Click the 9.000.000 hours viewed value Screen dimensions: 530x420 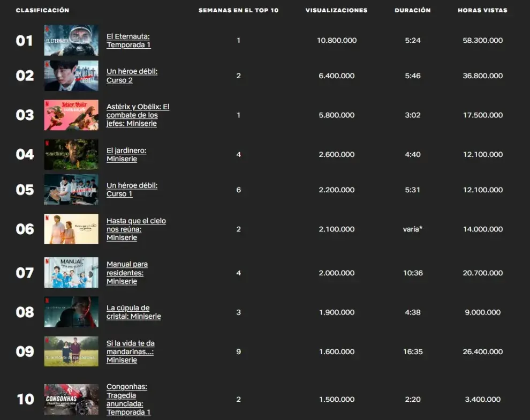pos(483,312)
